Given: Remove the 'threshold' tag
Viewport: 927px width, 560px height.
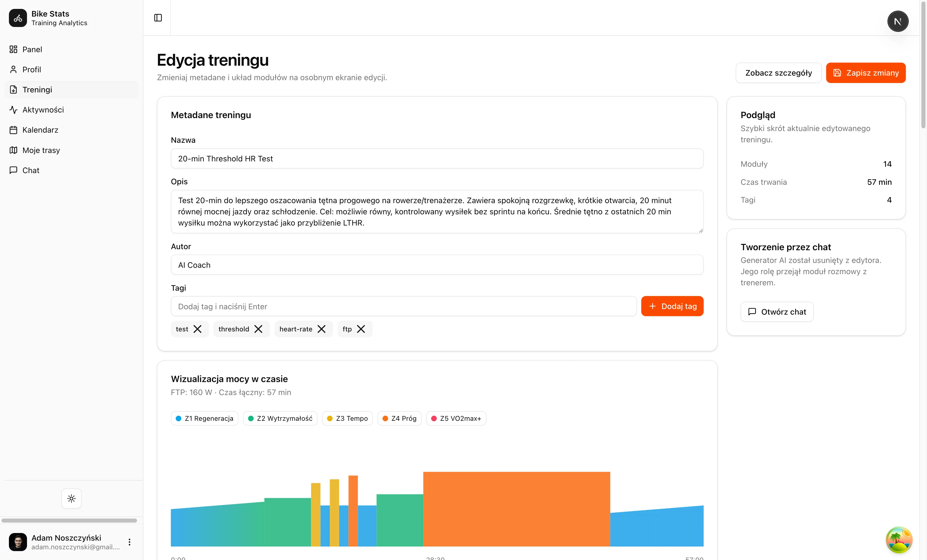Looking at the screenshot, I should pos(258,329).
